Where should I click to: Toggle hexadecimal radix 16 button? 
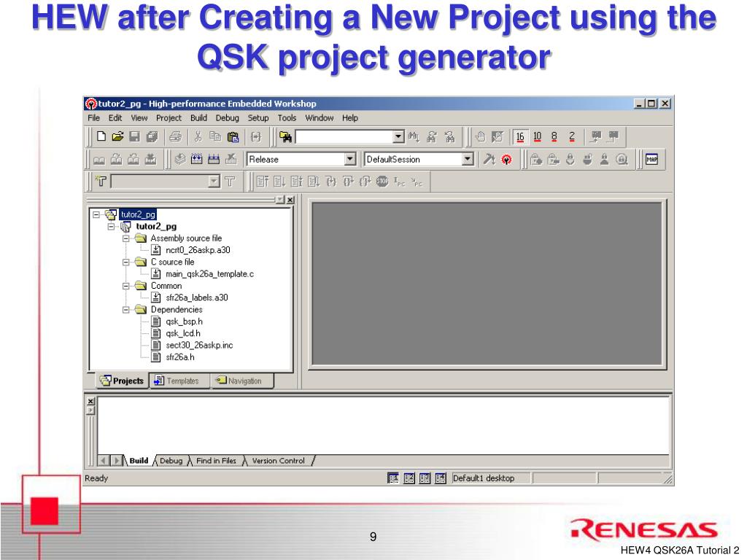click(x=520, y=136)
